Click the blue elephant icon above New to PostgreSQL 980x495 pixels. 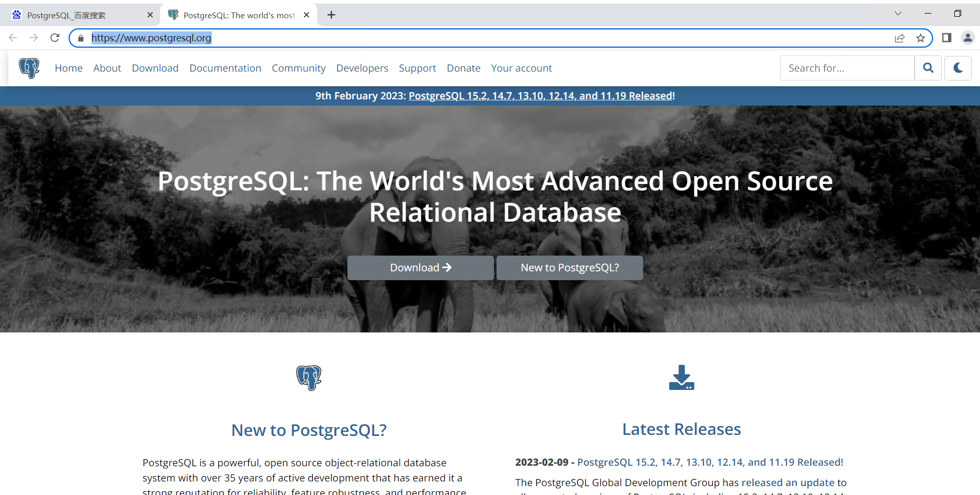click(x=309, y=378)
